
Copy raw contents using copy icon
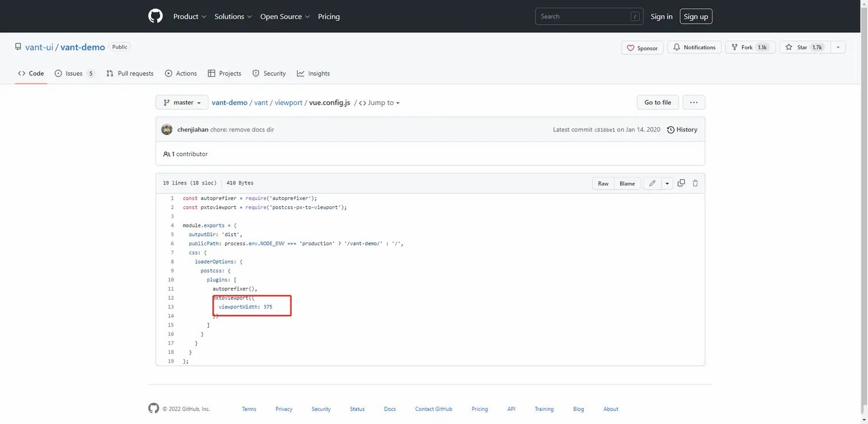(x=681, y=183)
